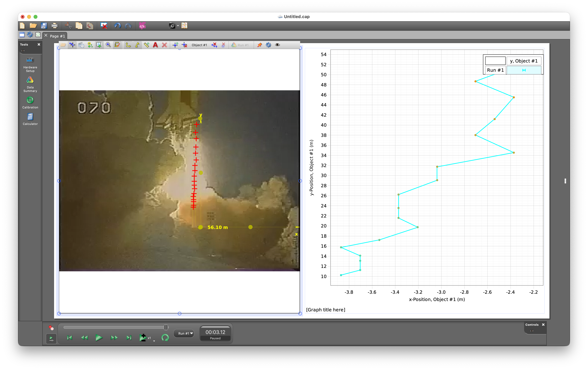Click the graph title placeholder text
Viewport: 588px width, 370px height.
coord(325,310)
